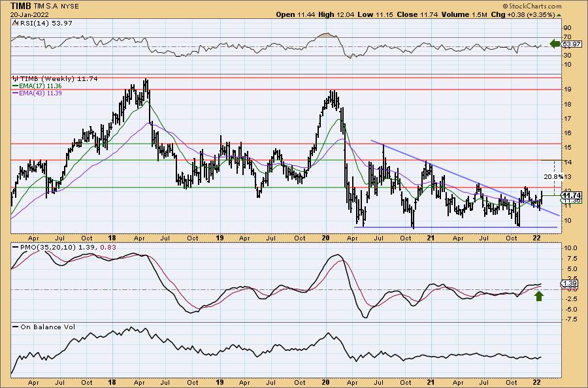The width and height of the screenshot is (588, 388).
Task: Click the TIMB (Weekly) 11.74 price label
Action: pyautogui.click(x=59, y=79)
